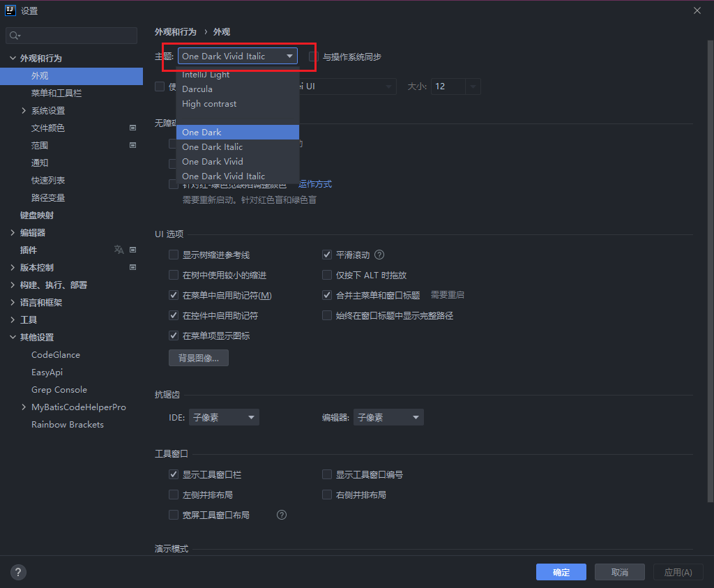
Task: Uncheck 在菜单项显示图标
Action: point(174,336)
